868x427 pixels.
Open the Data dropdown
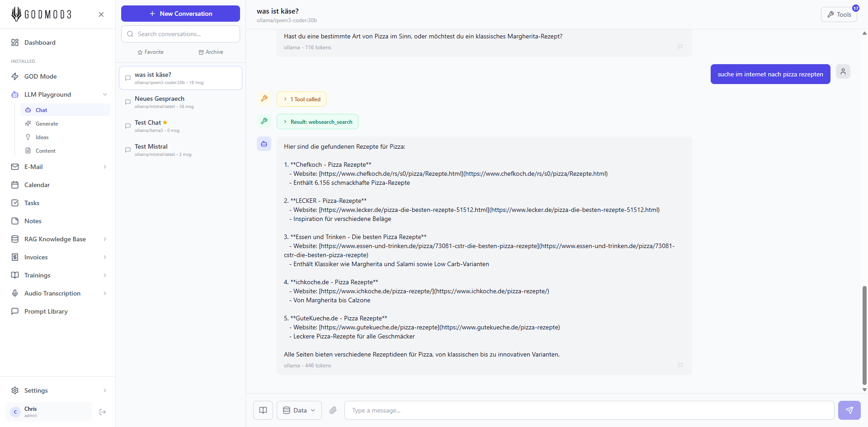[x=299, y=410]
